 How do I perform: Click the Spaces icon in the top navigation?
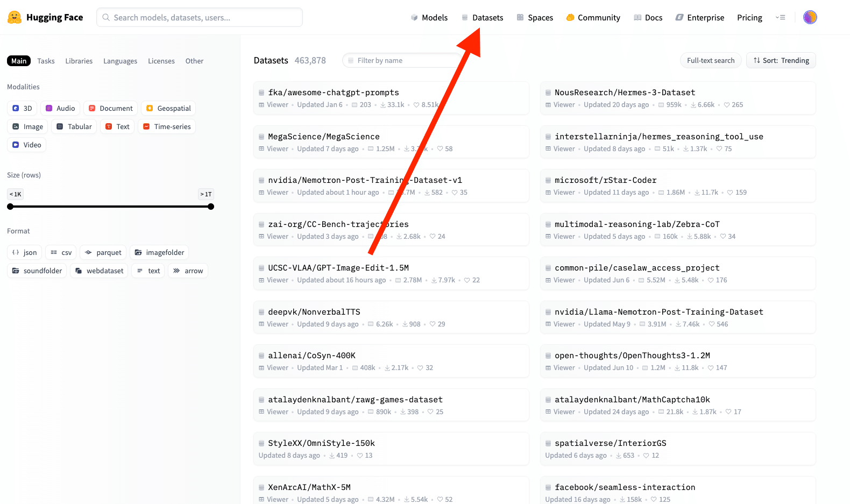(520, 18)
